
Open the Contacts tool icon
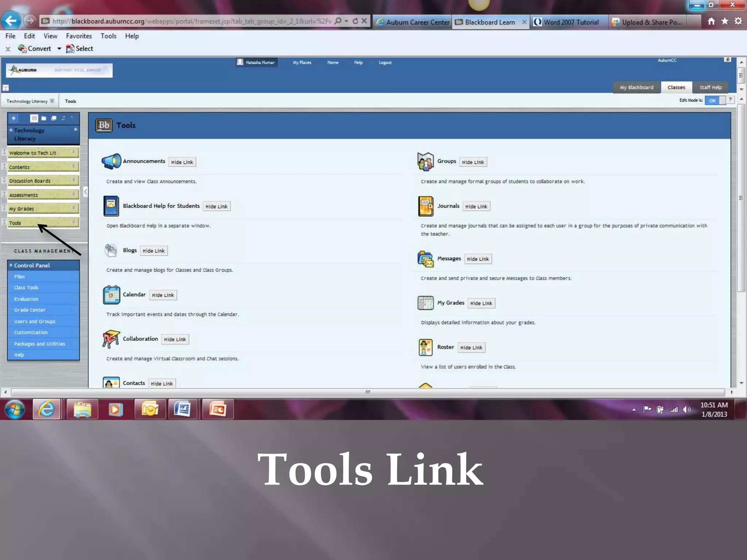click(x=111, y=382)
